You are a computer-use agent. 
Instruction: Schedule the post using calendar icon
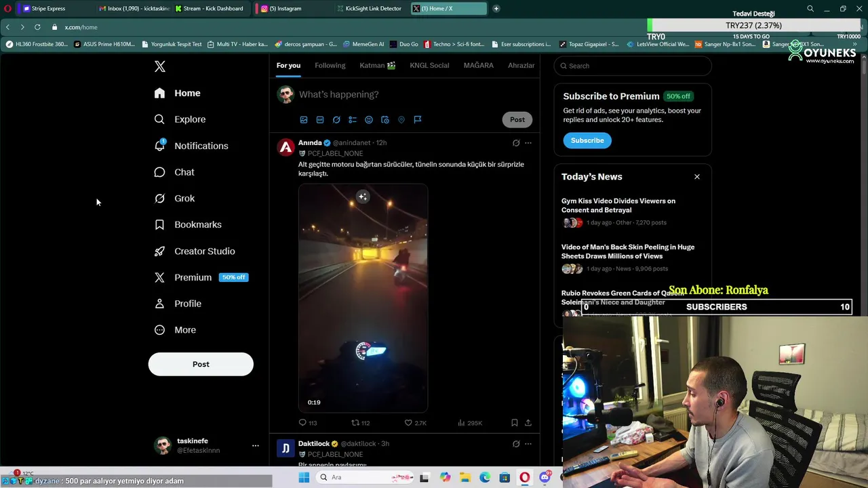(x=385, y=119)
